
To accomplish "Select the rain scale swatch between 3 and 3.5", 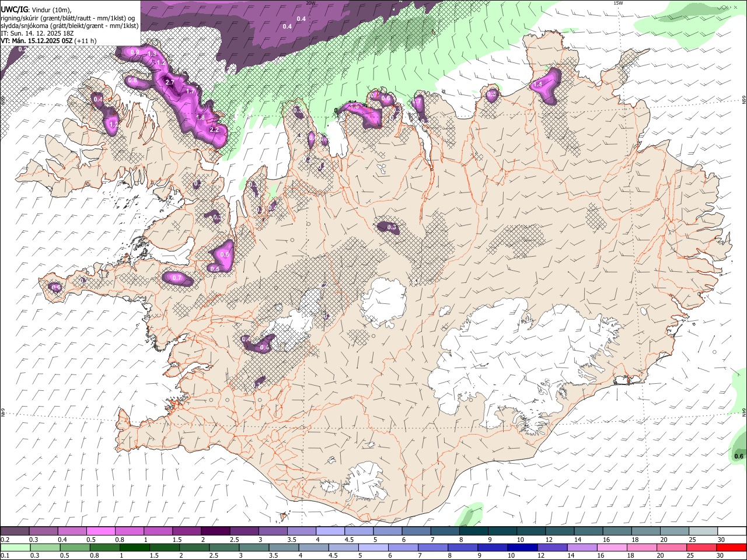I will pyautogui.click(x=253, y=548).
